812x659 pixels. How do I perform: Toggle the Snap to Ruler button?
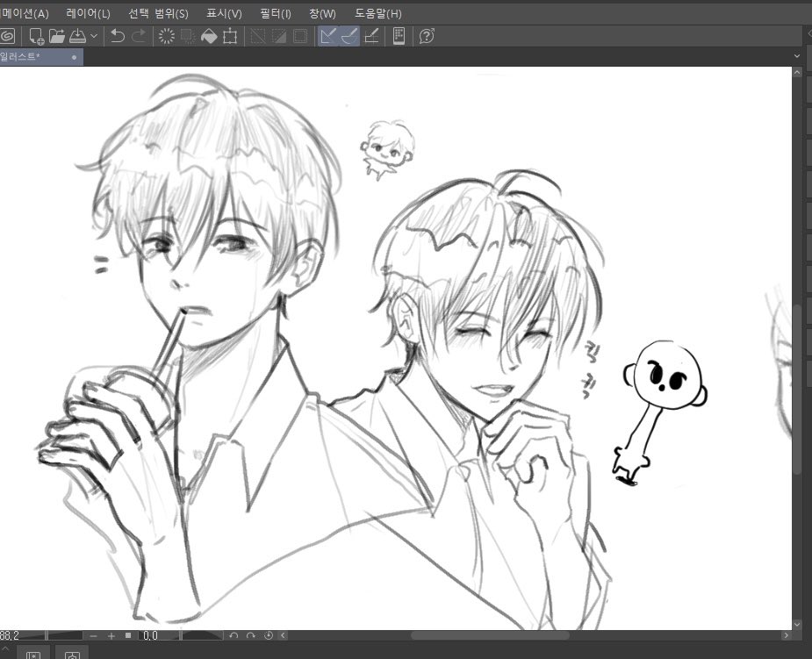(x=327, y=36)
